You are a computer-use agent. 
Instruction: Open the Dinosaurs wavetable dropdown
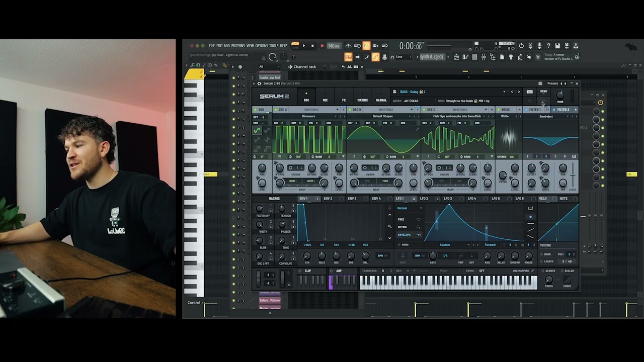tap(335, 116)
